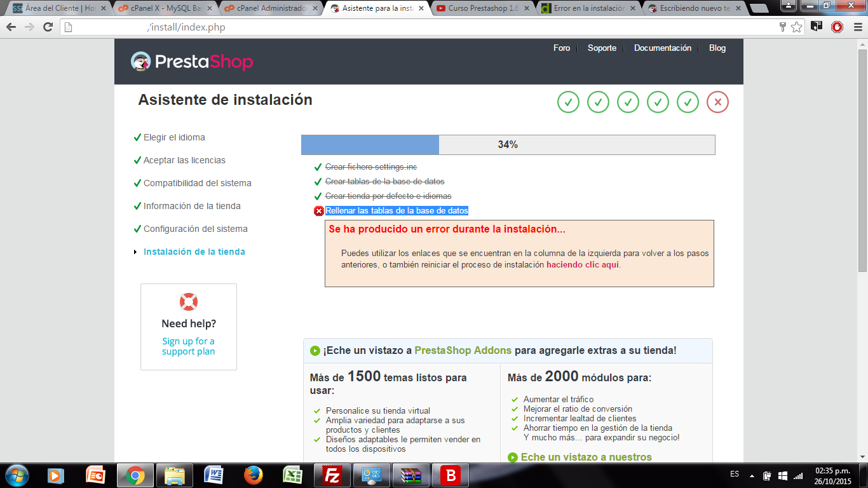
Task: Click the green arrow icon beside Eche un vistazo a PrestaShop Addons
Action: click(315, 351)
